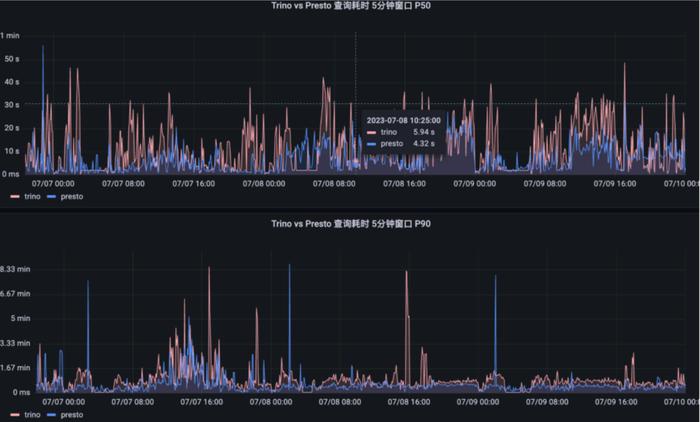The width and height of the screenshot is (700, 422).
Task: Click the tooltip timestamp 2023-07-08 10:25:00
Action: [404, 121]
